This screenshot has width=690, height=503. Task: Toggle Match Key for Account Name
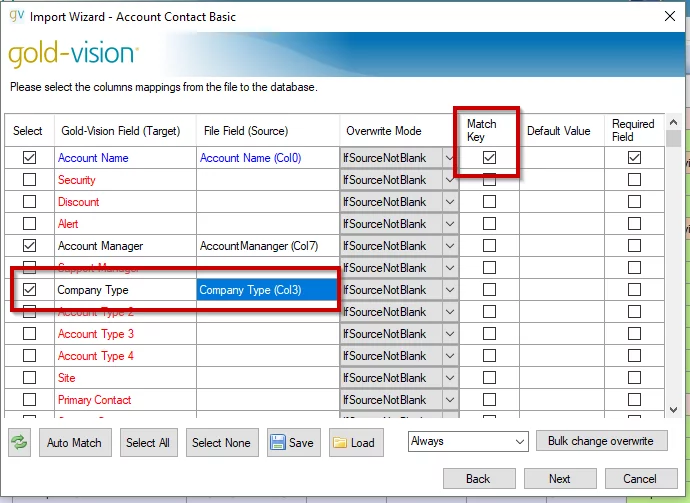click(x=489, y=158)
